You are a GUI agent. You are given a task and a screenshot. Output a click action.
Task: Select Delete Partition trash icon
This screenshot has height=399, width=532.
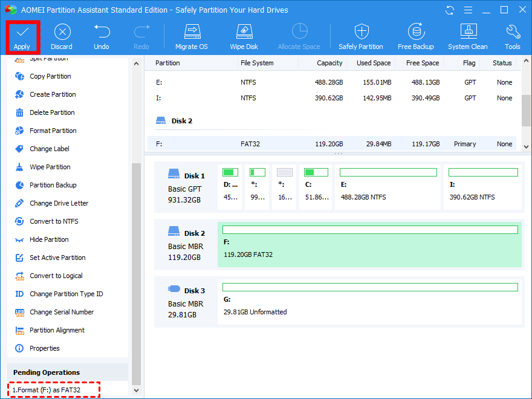coord(20,112)
